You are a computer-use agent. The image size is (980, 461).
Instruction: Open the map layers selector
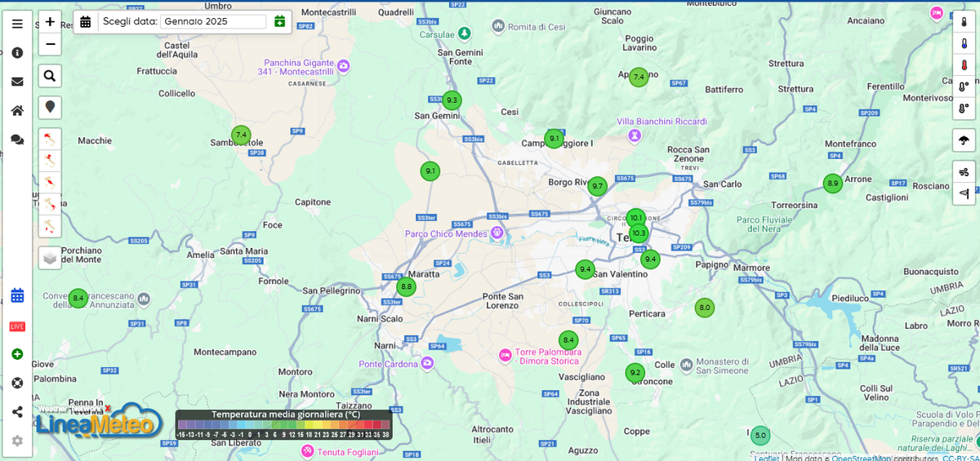click(50, 258)
